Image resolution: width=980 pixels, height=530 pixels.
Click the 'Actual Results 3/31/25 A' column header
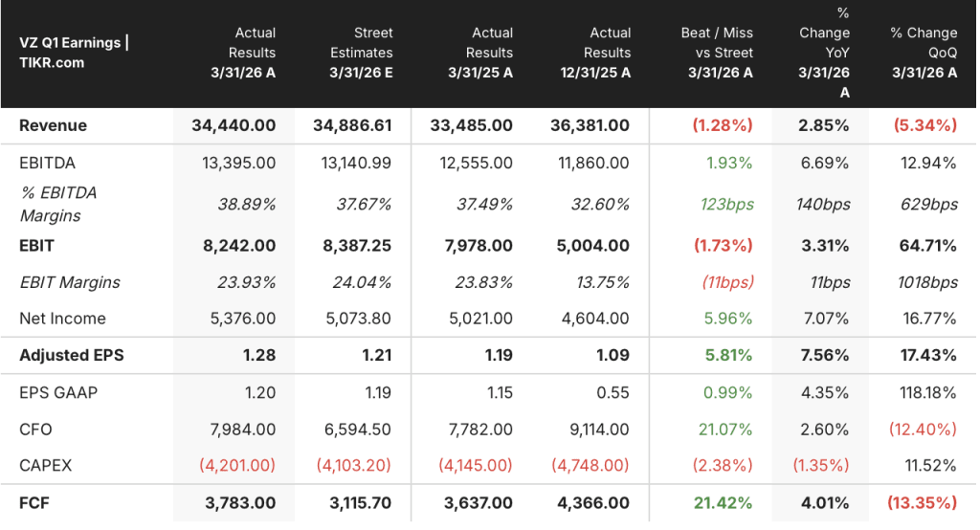480,53
